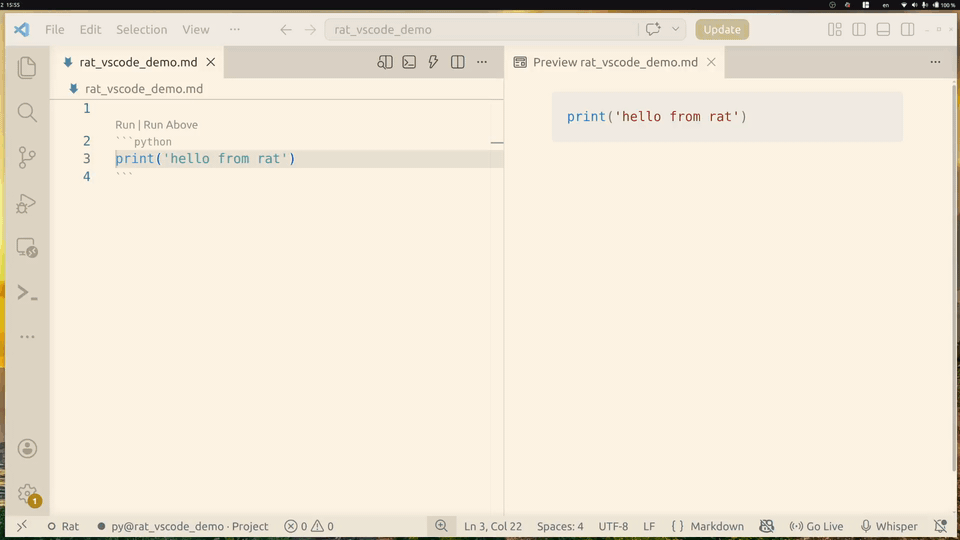The image size is (960, 540).
Task: Click the print('hello from rat') code line in editor
Action: point(205,159)
